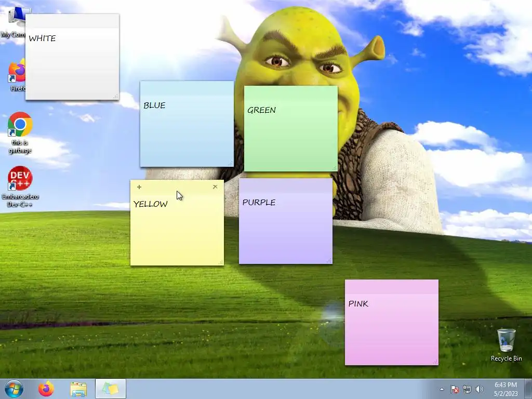532x399 pixels.
Task: Click the pink note's resize grip corner
Action: pyautogui.click(x=435, y=362)
